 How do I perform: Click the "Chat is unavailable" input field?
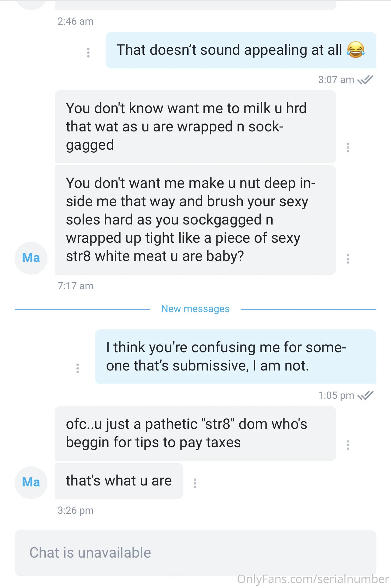195,553
